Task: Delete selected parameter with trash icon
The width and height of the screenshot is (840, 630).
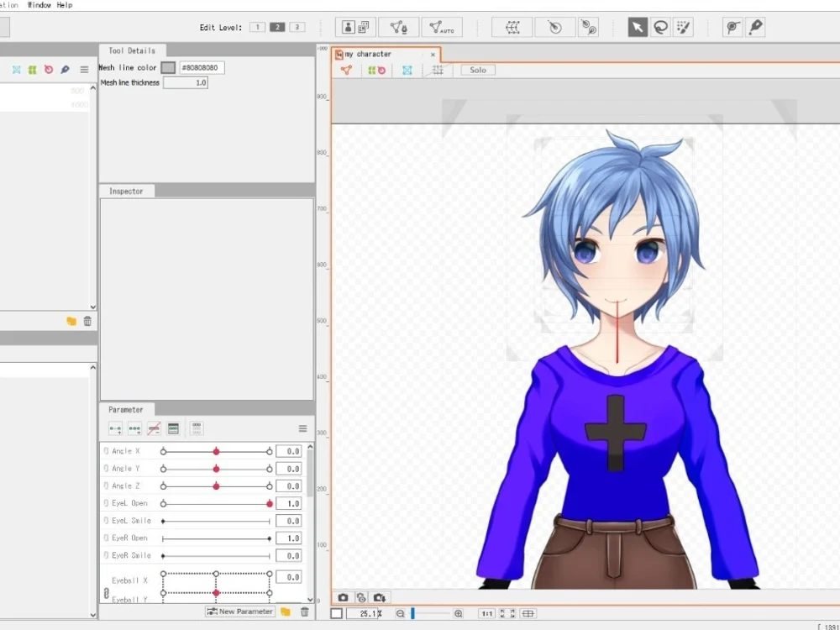Action: tap(304, 612)
